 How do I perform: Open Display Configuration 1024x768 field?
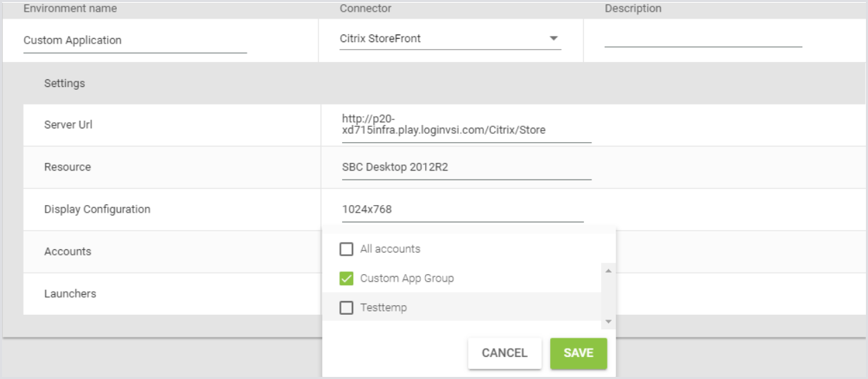click(462, 209)
